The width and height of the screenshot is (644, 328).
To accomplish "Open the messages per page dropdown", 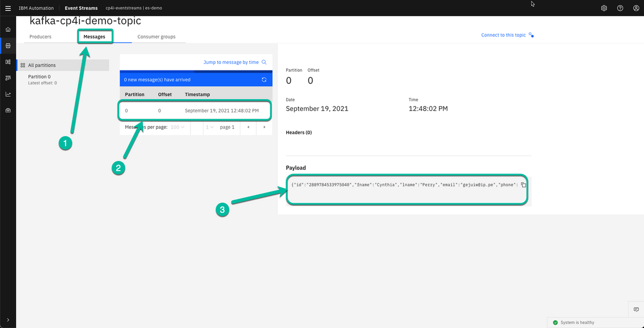I will click(177, 127).
